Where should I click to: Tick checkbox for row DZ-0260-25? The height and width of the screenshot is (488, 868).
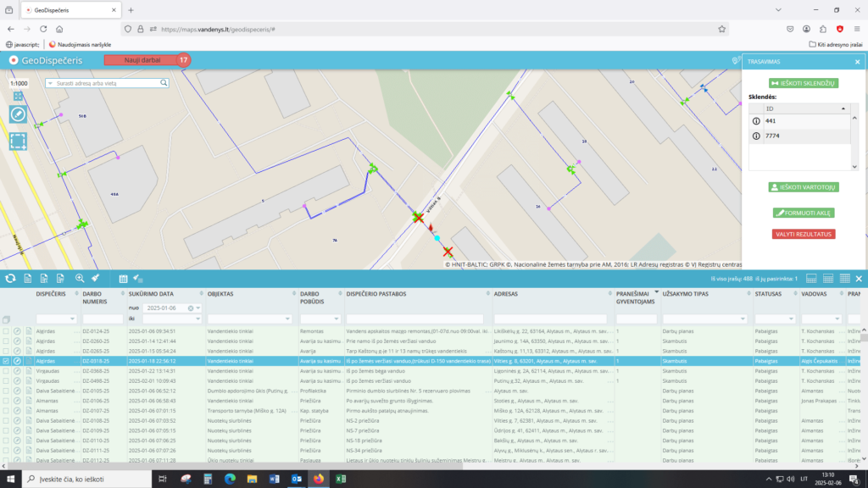[6, 341]
